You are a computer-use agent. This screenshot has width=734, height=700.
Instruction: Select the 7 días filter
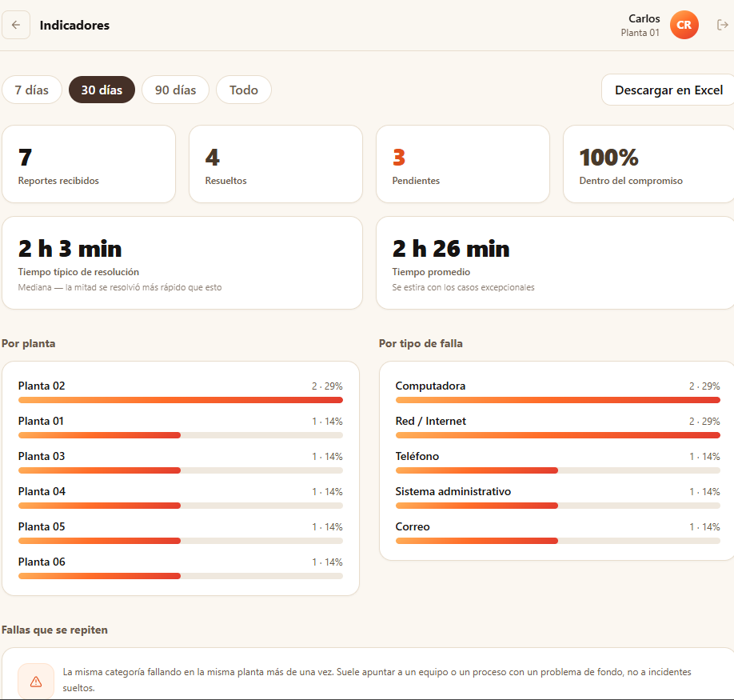(x=32, y=90)
